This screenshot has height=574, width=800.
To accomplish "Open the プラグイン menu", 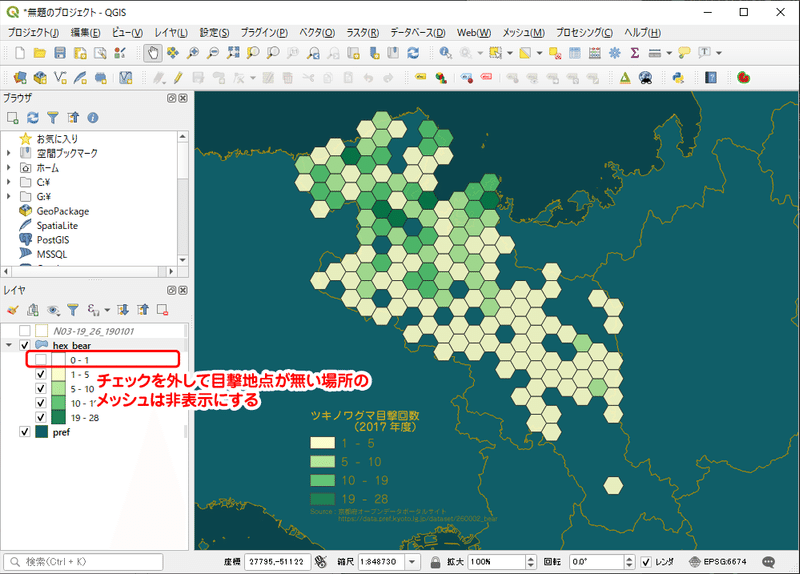I will 264,33.
